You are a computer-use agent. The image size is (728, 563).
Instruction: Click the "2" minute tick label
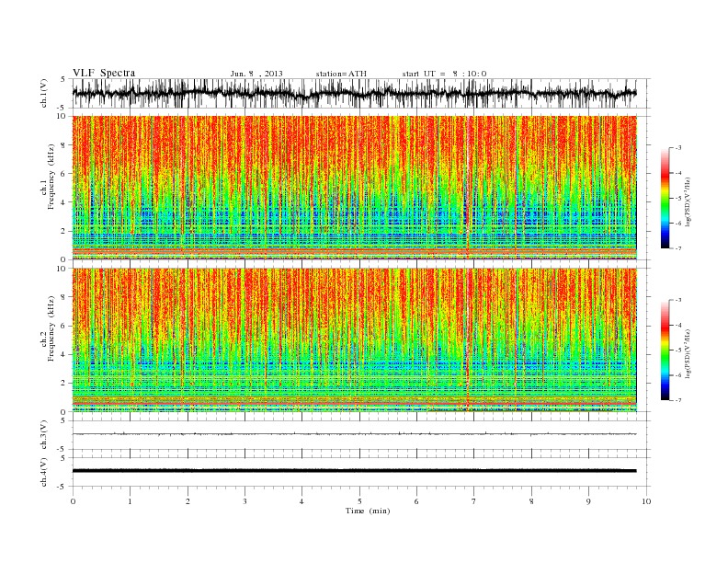188,501
